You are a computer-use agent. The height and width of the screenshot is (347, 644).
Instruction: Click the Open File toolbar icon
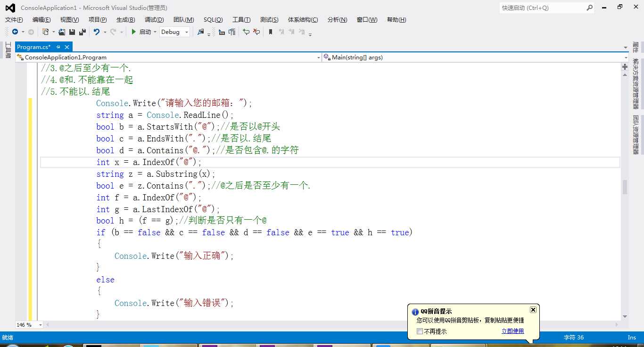click(62, 32)
